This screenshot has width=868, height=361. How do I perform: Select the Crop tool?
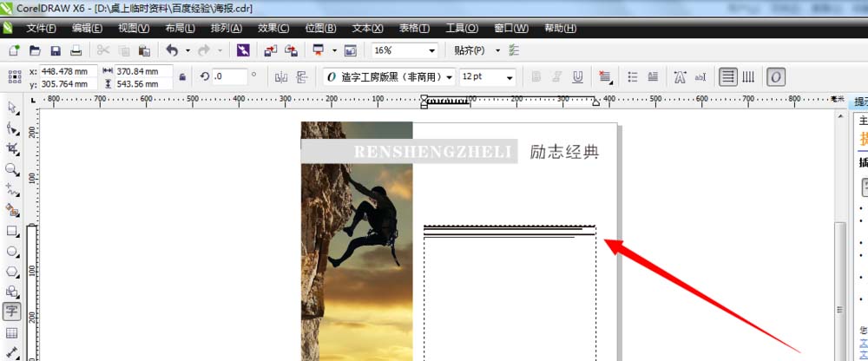point(12,148)
